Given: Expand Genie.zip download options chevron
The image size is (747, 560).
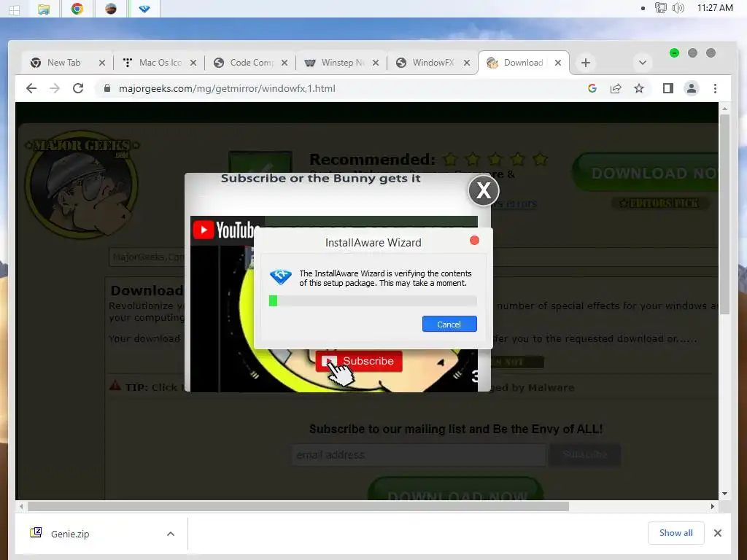Looking at the screenshot, I should pos(171,534).
